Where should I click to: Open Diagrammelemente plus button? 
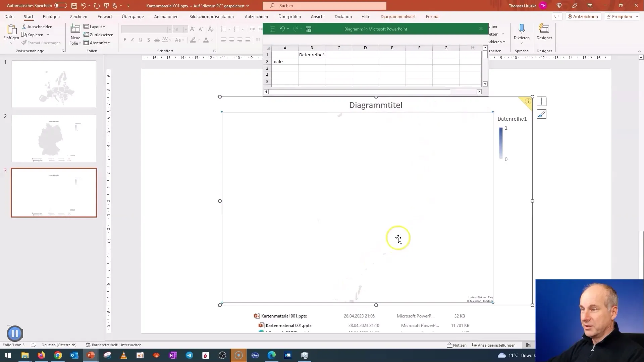pyautogui.click(x=541, y=101)
